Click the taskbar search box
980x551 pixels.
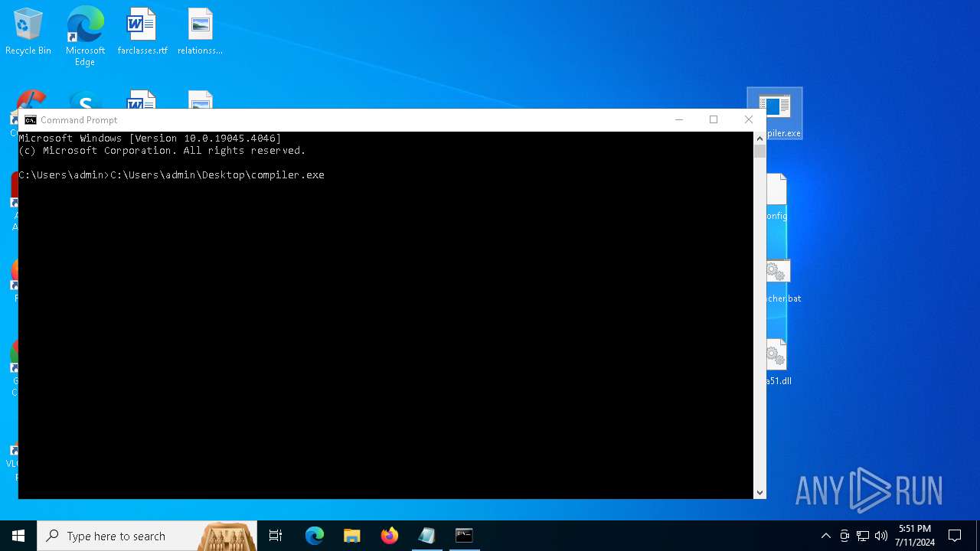147,536
